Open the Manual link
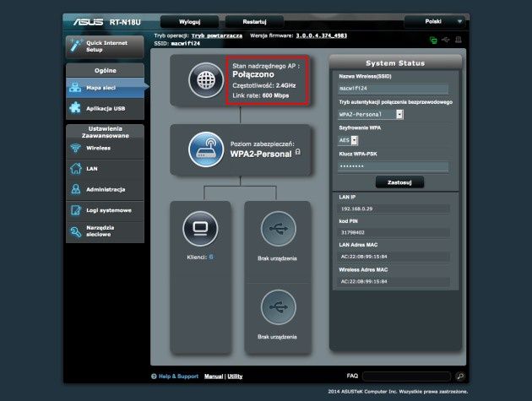 click(x=214, y=377)
